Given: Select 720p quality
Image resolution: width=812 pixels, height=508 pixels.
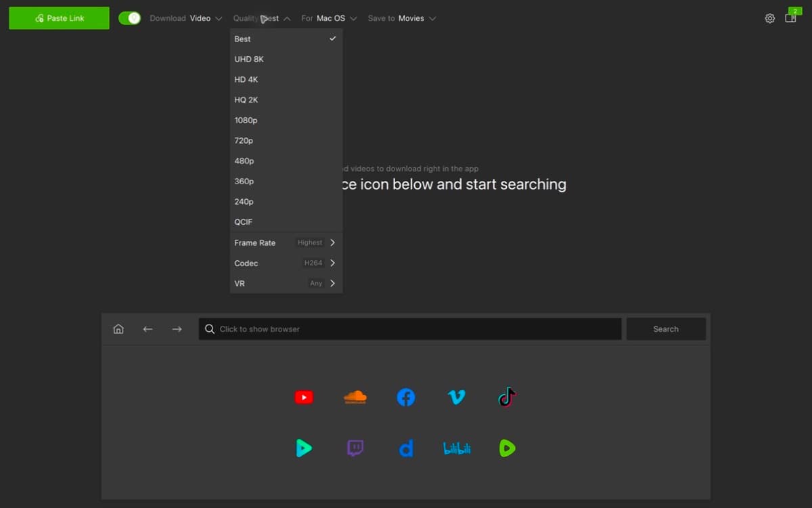Looking at the screenshot, I should 286,140.
